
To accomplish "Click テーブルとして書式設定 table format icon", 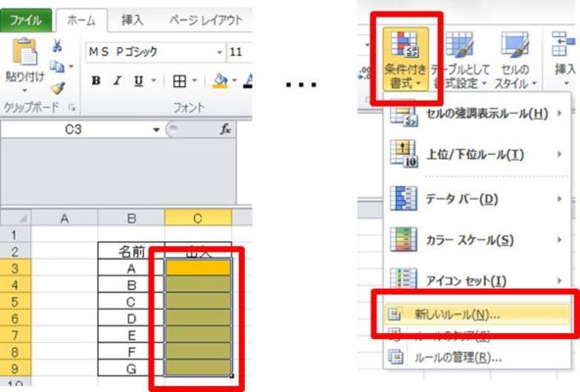I will [459, 44].
